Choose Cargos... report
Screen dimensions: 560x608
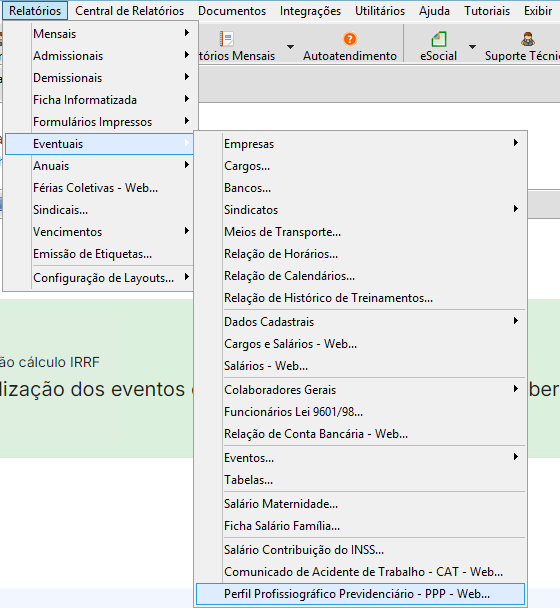360,166
